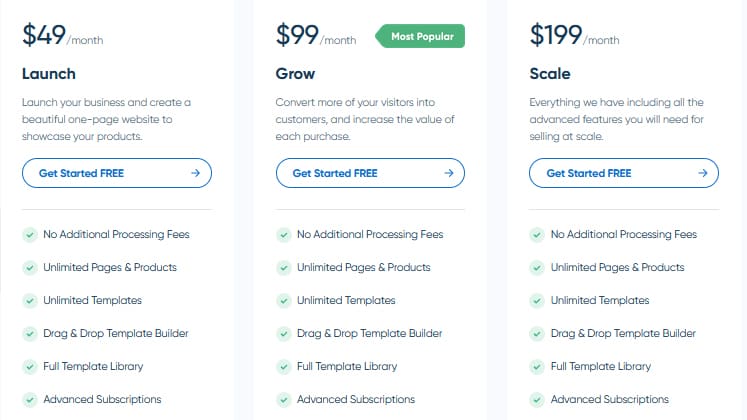Click Advanced Subscriptions feature in Launch plan

pyautogui.click(x=102, y=399)
